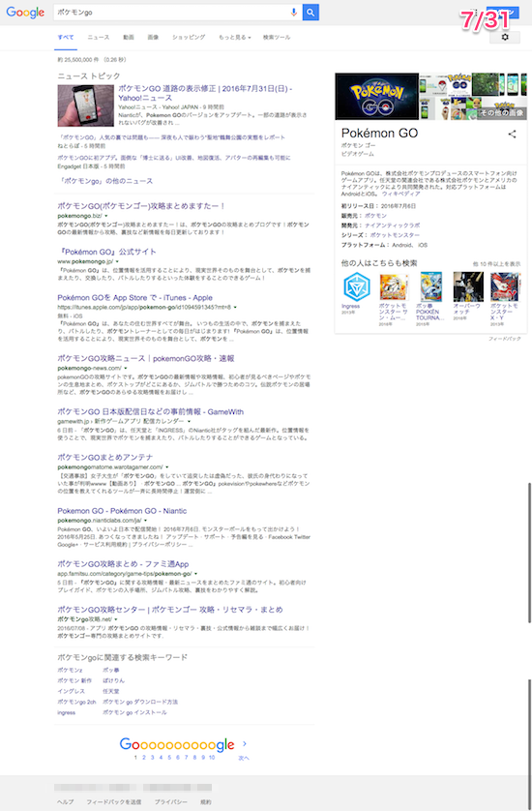Image resolution: width=532 pixels, height=811 pixels.
Task: Expand dropdown arrow beside pokemongo-news.com URL
Action: tap(126, 369)
